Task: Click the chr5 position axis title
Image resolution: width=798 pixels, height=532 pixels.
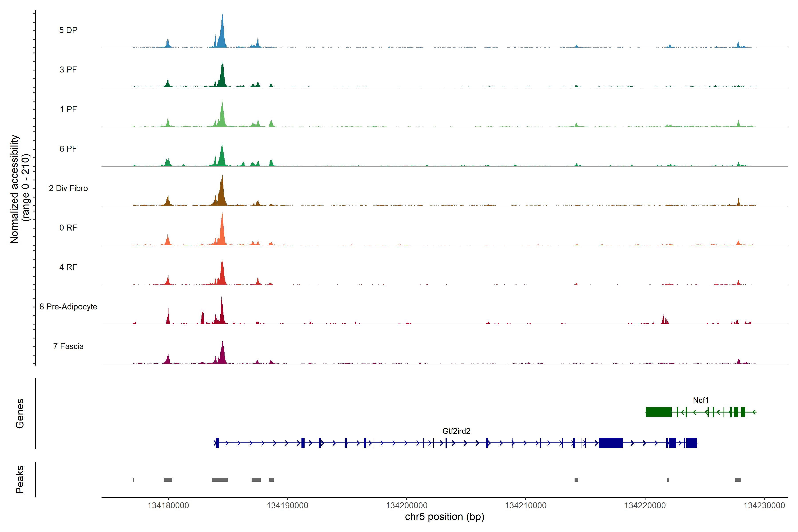Action: [x=444, y=517]
